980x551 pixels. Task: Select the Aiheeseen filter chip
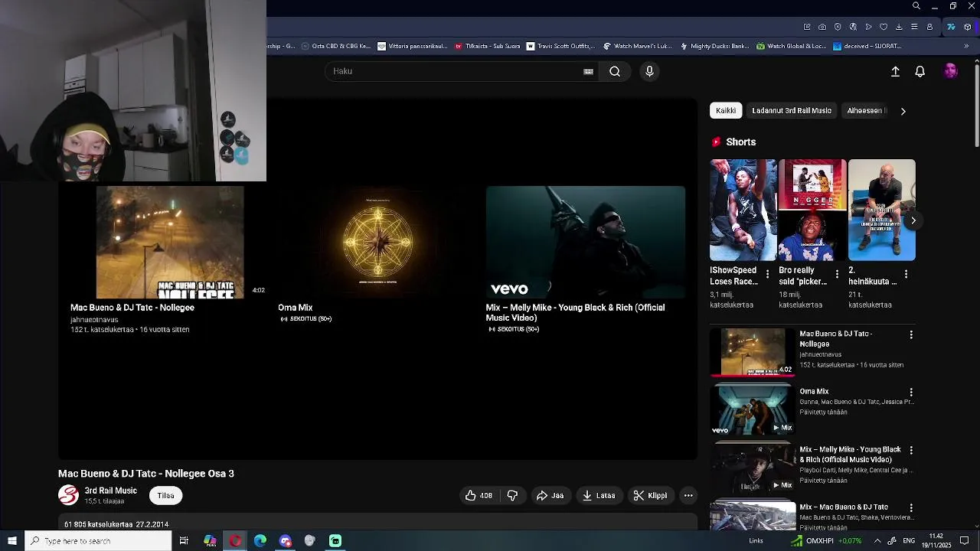[x=865, y=111]
